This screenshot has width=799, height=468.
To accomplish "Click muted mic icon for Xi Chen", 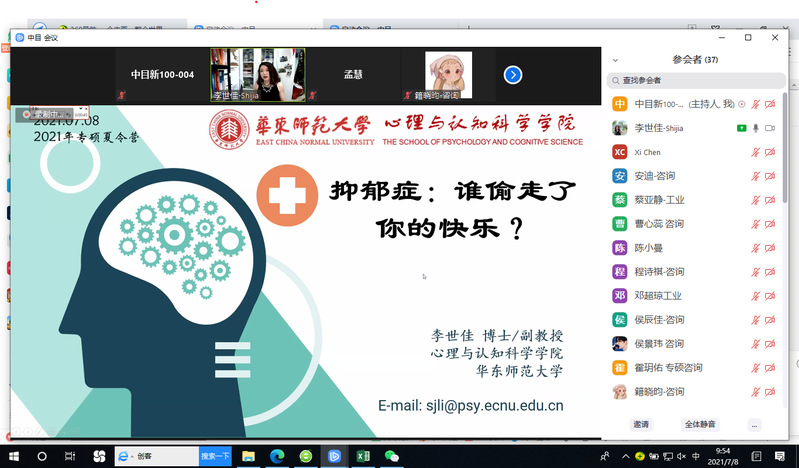I will click(x=756, y=152).
